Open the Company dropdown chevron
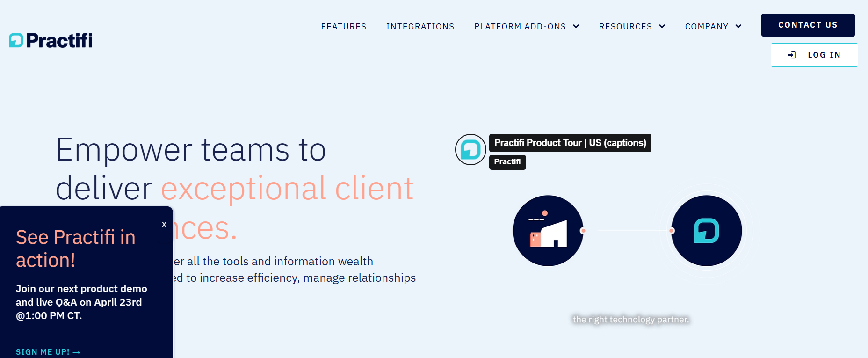 tap(738, 27)
